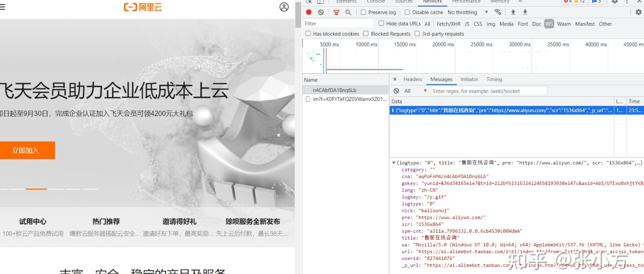Switch to the Console tab
644x274 pixels.
coord(376,2)
